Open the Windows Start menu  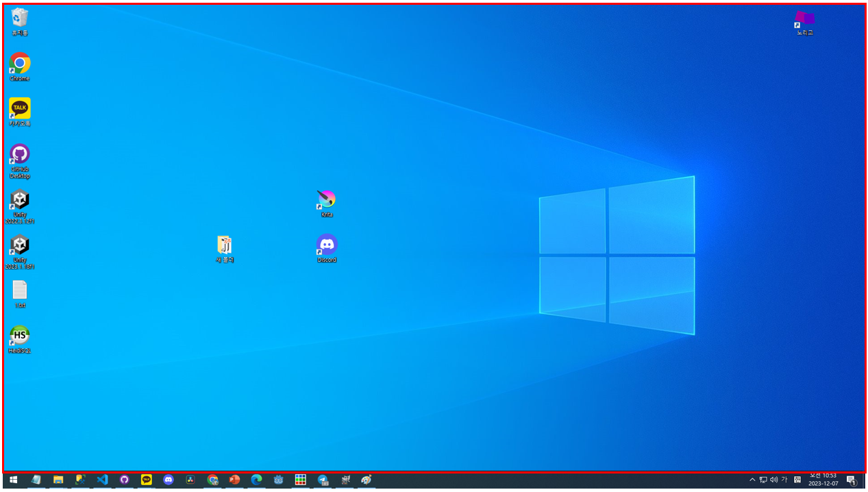[13, 480]
